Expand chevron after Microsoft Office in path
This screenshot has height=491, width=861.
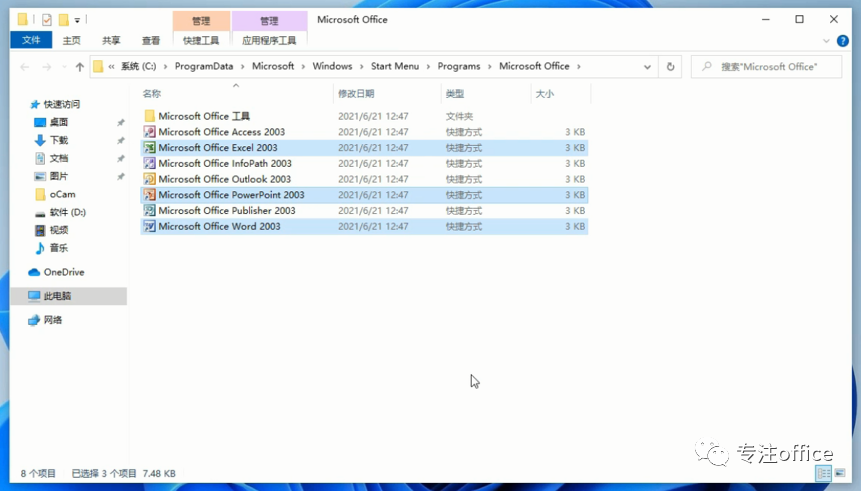(x=579, y=66)
